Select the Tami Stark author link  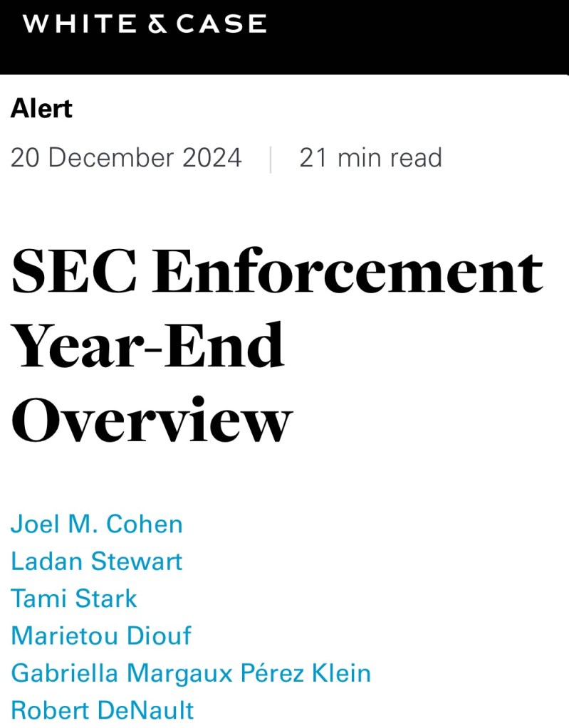(74, 598)
